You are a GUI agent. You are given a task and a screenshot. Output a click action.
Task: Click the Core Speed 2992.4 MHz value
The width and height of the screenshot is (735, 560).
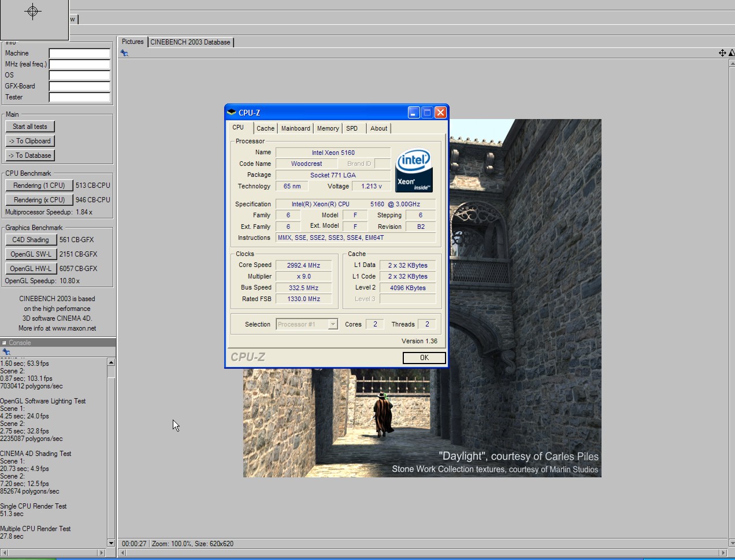click(x=303, y=265)
